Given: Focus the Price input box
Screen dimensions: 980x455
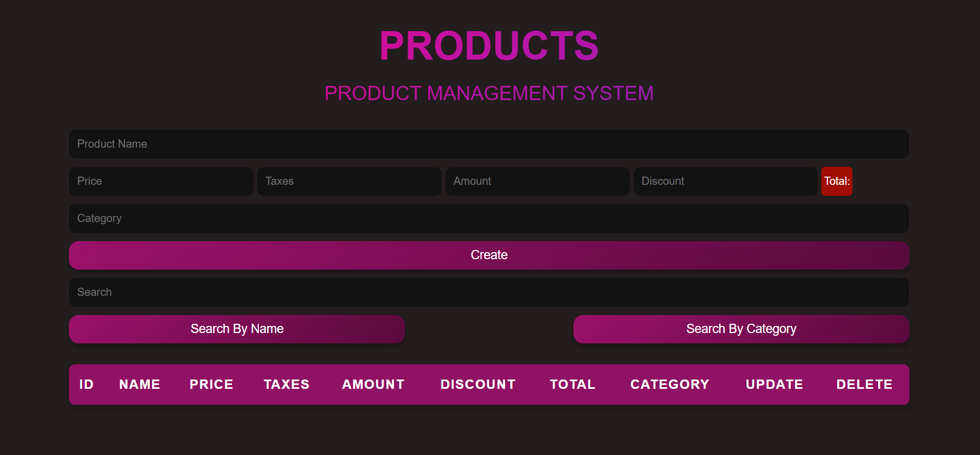Looking at the screenshot, I should (x=161, y=181).
